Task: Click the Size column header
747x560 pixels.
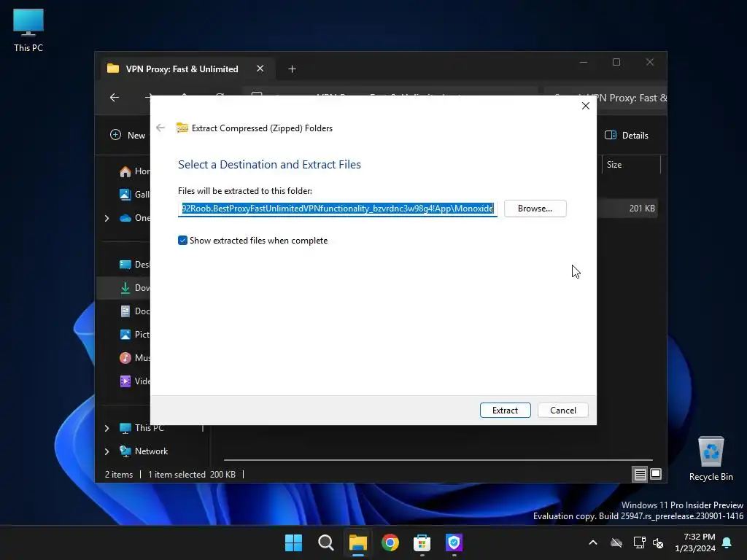Action: [x=631, y=165]
